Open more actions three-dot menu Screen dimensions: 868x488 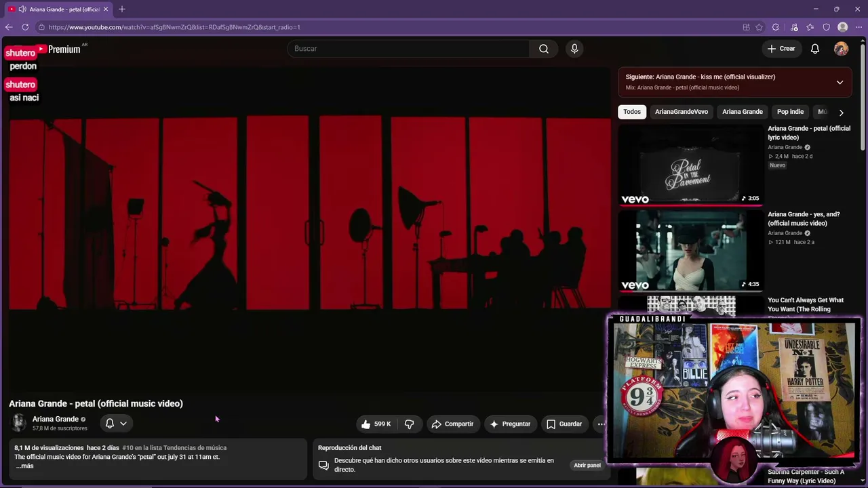pos(601,424)
